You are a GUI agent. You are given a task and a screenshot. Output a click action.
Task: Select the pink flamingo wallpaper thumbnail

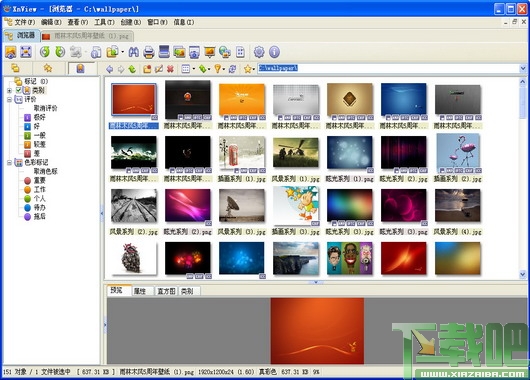[458, 150]
